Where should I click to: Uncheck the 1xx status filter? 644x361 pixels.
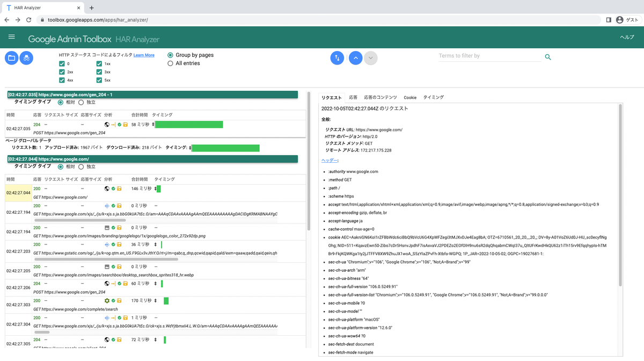[x=99, y=64]
